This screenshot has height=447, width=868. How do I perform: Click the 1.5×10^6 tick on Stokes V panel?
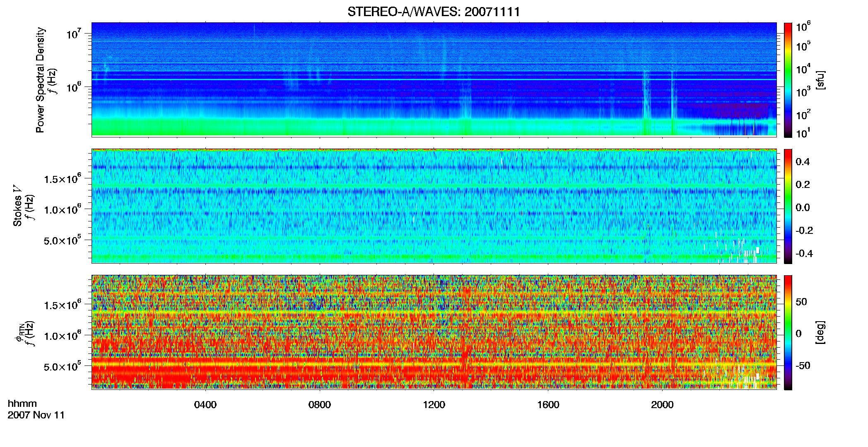pyautogui.click(x=62, y=178)
